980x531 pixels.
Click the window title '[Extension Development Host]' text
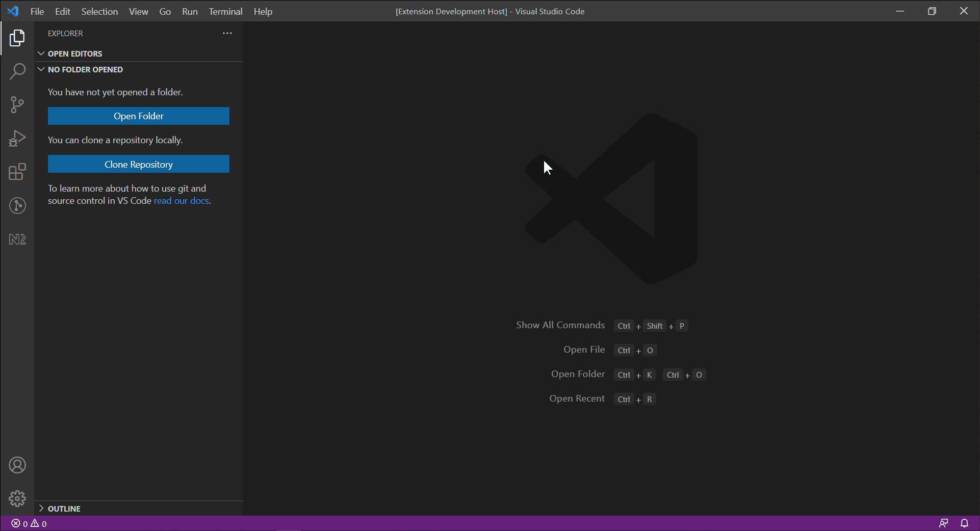click(x=451, y=11)
